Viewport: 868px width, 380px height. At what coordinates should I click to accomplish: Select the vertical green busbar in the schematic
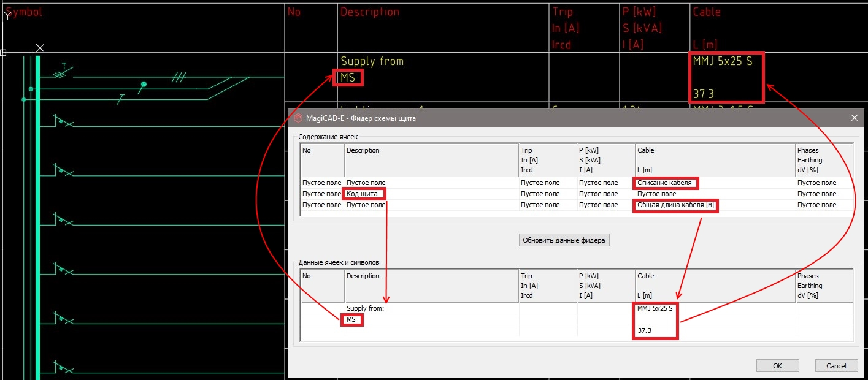pyautogui.click(x=37, y=215)
